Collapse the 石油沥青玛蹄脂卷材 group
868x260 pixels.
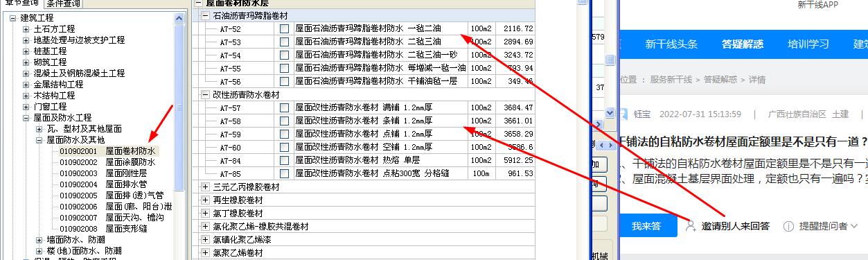pos(205,16)
